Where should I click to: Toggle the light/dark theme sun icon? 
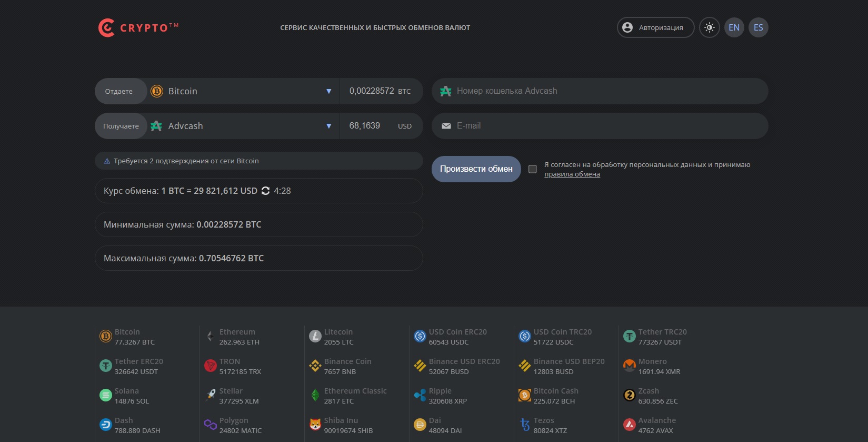point(710,27)
